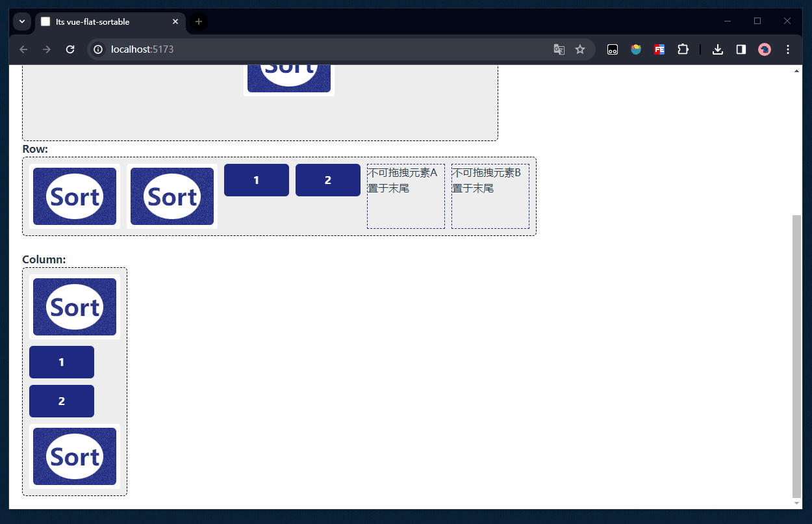Open a new browser tab
Viewport: 812px width, 524px height.
click(x=198, y=21)
